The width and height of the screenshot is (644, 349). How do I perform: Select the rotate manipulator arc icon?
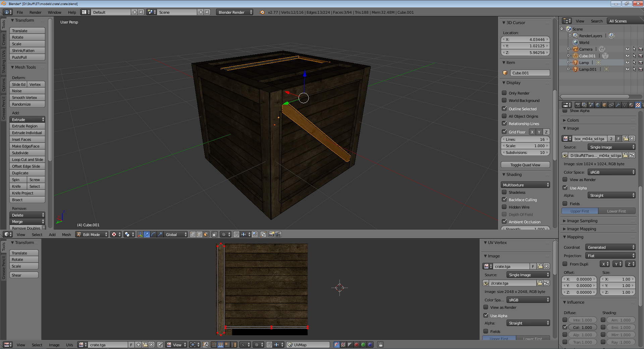tap(153, 234)
